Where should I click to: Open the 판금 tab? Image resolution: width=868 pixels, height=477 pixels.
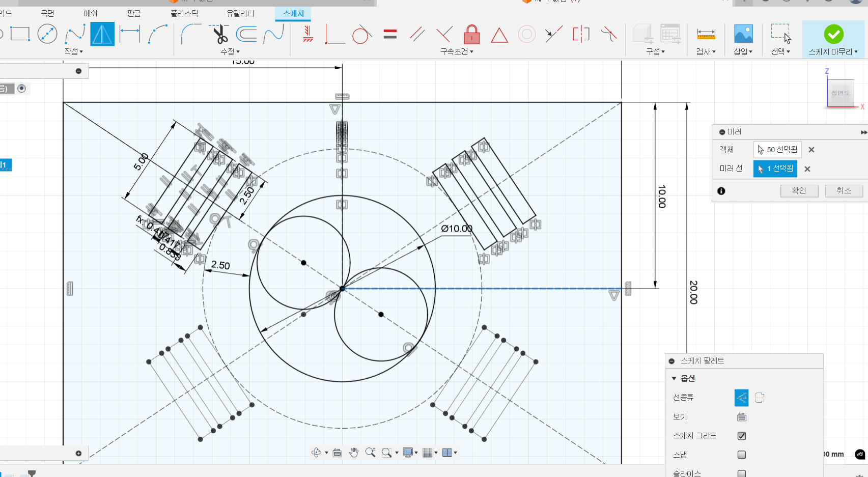pos(134,13)
